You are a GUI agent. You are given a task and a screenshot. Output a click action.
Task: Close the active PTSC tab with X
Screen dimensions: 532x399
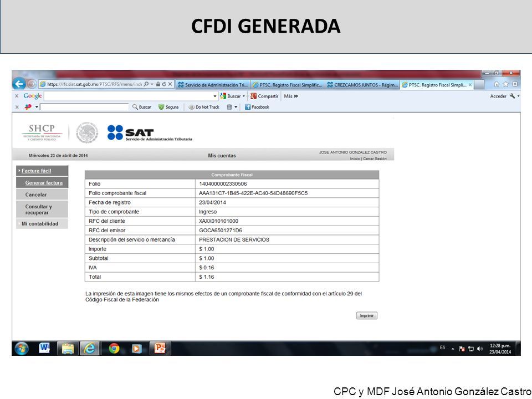tap(470, 85)
